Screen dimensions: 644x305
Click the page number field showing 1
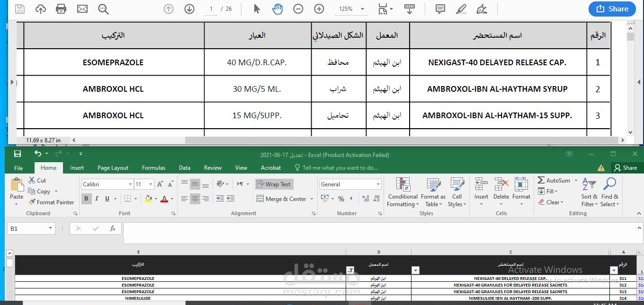click(211, 9)
